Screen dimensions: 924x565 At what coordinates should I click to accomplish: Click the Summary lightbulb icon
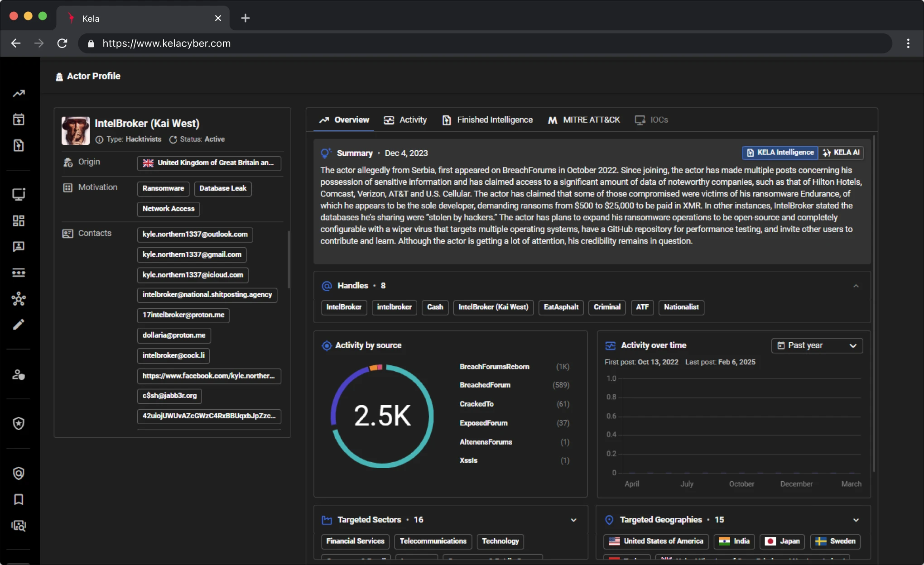point(326,153)
